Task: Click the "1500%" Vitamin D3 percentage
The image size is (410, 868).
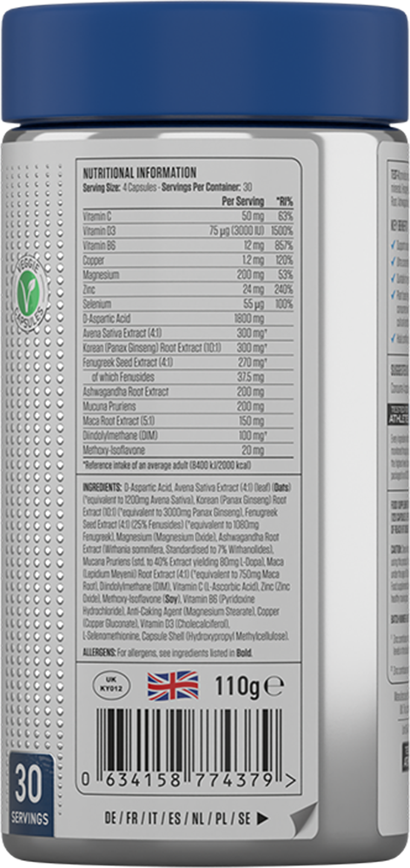Action: 283,231
